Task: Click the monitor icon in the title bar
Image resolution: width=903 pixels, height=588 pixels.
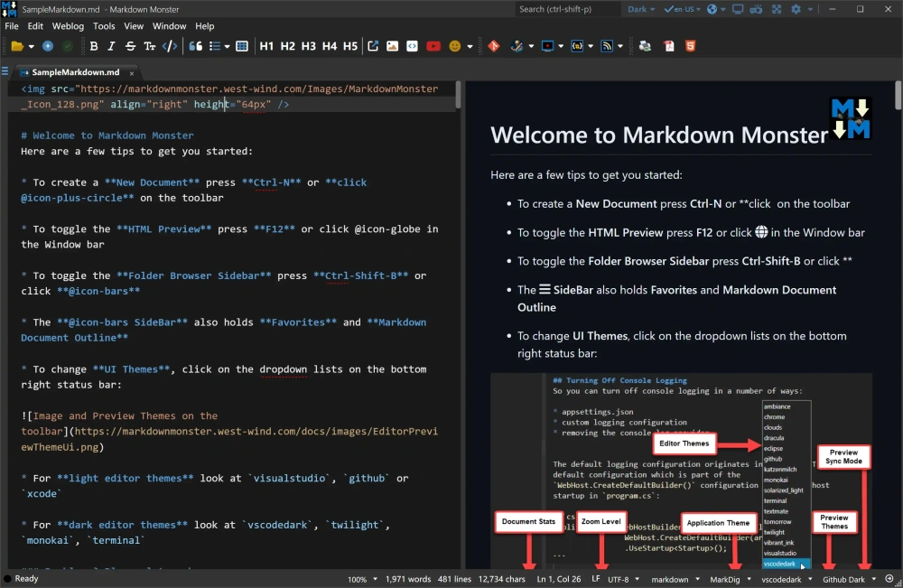Action: pos(738,9)
